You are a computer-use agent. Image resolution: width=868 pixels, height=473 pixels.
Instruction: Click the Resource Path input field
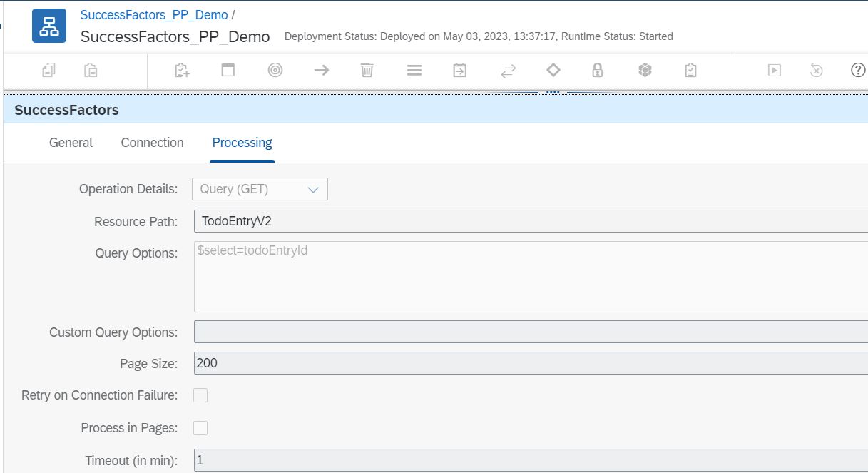click(531, 221)
